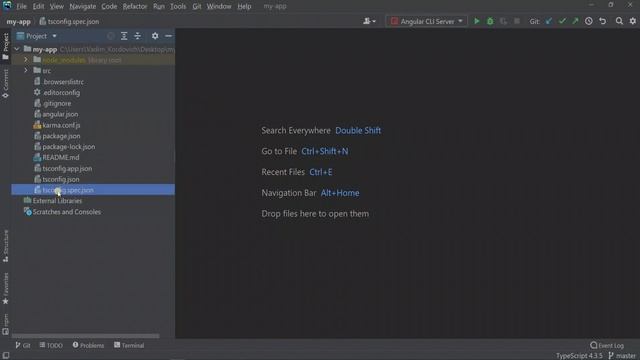
Task: Open the Event Log
Action: pyautogui.click(x=607, y=345)
